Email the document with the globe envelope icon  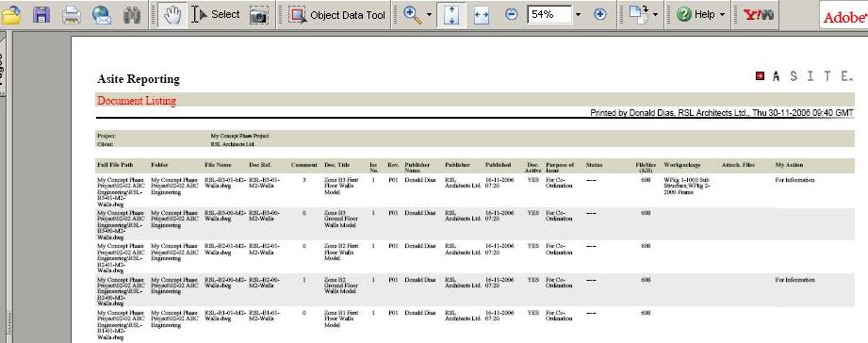click(102, 15)
